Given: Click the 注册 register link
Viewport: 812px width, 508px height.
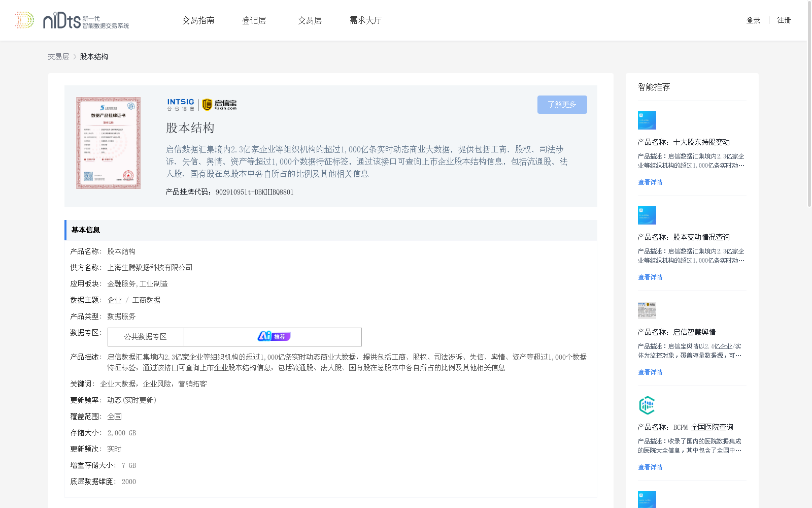Looking at the screenshot, I should 784,20.
